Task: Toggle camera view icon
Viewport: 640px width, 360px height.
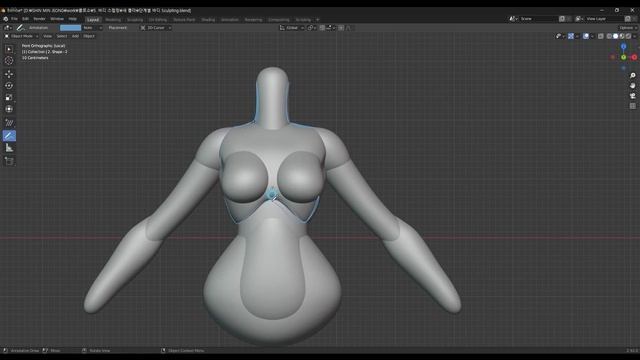Action: point(633,96)
